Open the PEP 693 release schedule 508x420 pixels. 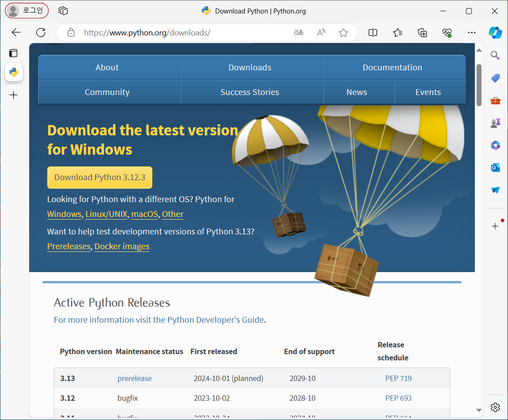tap(399, 398)
